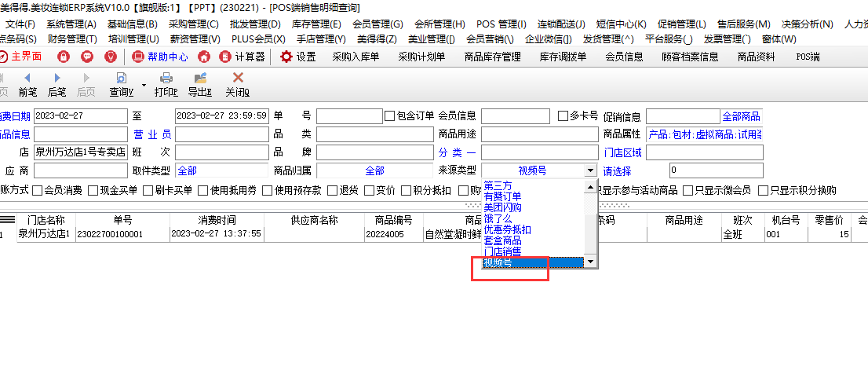The height and width of the screenshot is (381, 868).
Task: Open the 文件(F) menu
Action: pos(20,24)
